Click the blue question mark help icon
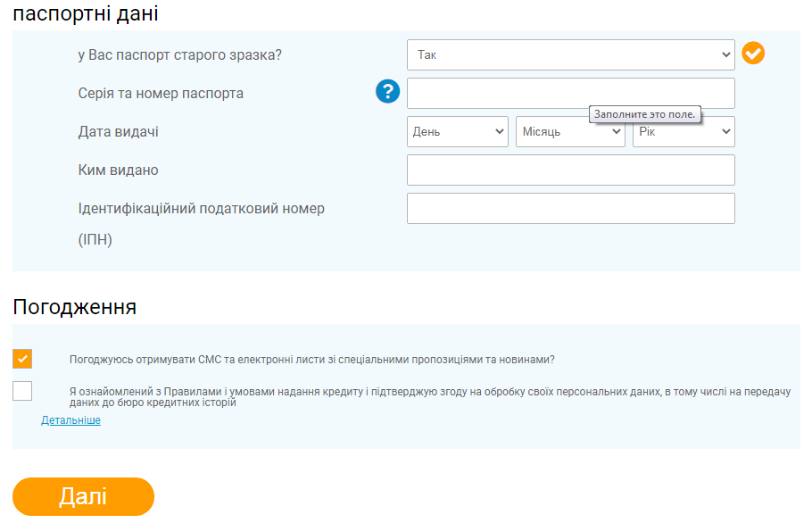Screen dimensions: 812x523 pyautogui.click(x=387, y=92)
